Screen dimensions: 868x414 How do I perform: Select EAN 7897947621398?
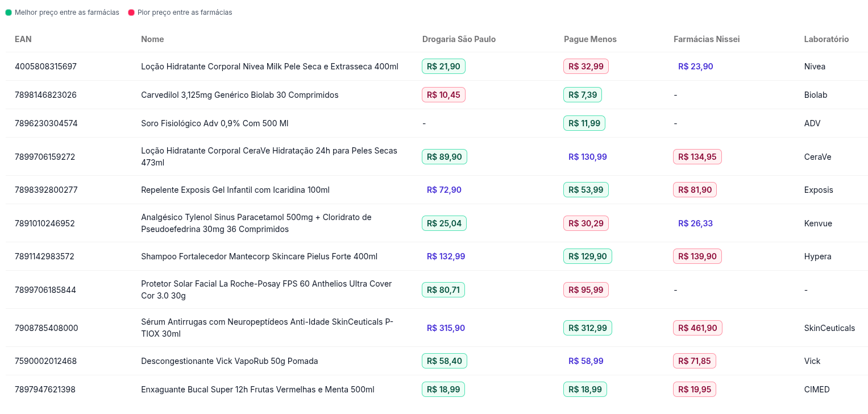tap(45, 390)
